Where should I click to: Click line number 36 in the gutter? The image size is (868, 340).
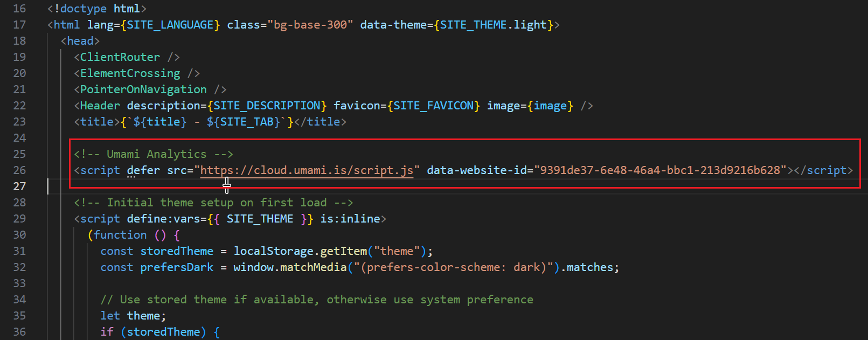point(19,332)
